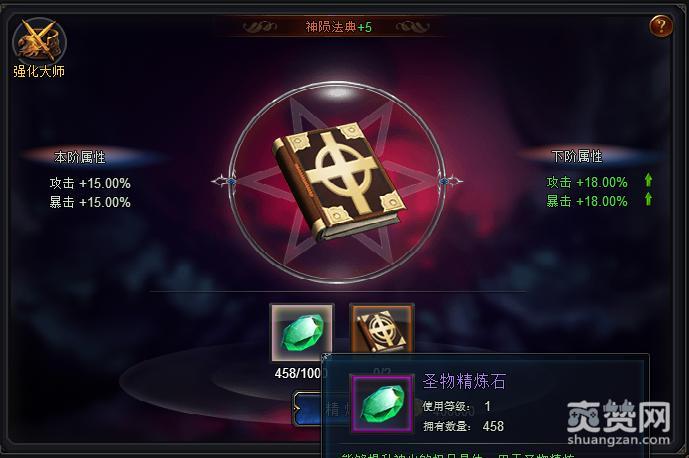Click the 神陨法典+5 title banner
The height and width of the screenshot is (458, 689).
coord(338,27)
